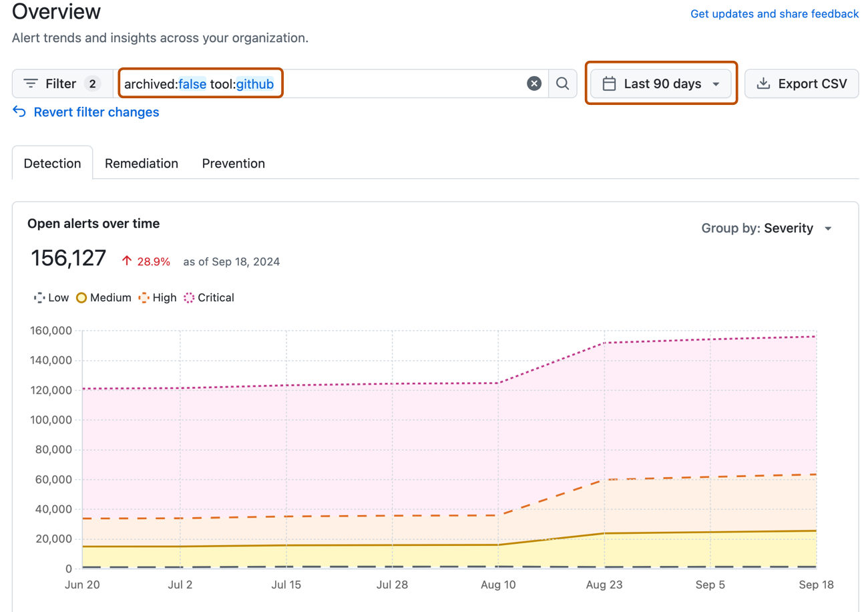Click the Export CSV download icon
The image size is (868, 612).
click(763, 84)
